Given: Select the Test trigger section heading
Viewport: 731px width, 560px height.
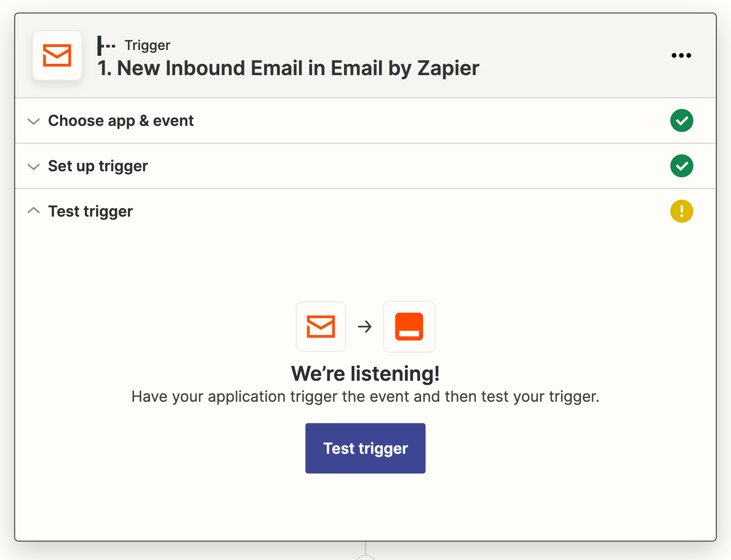Looking at the screenshot, I should pyautogui.click(x=90, y=212).
